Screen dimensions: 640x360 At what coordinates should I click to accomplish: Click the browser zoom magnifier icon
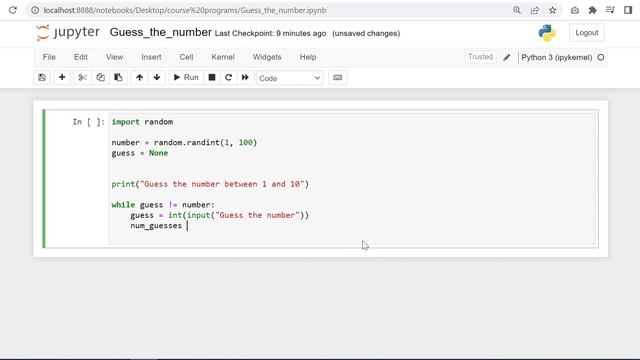517,10
